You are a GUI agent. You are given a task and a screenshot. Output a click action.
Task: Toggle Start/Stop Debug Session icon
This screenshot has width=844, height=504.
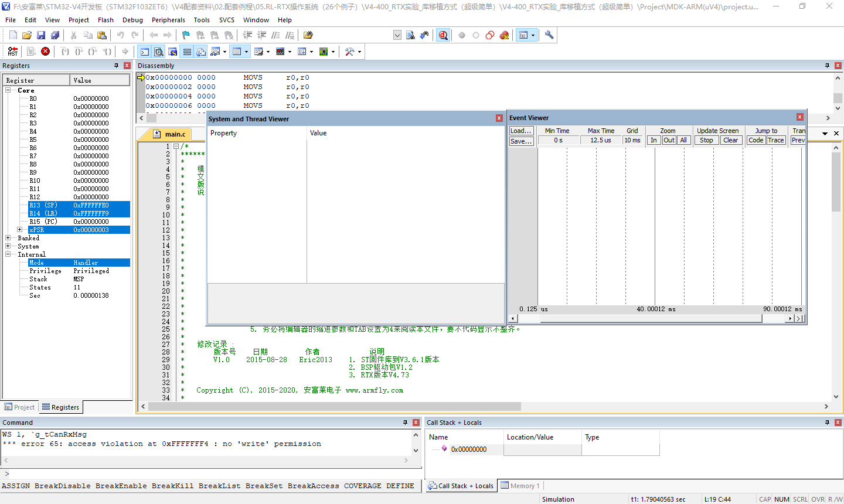[x=443, y=35]
